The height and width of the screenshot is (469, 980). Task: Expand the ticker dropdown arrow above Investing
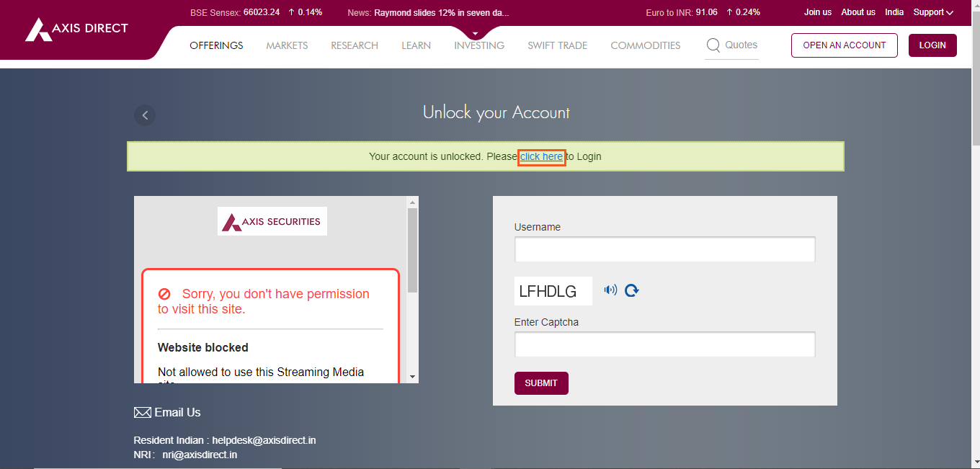(475, 34)
